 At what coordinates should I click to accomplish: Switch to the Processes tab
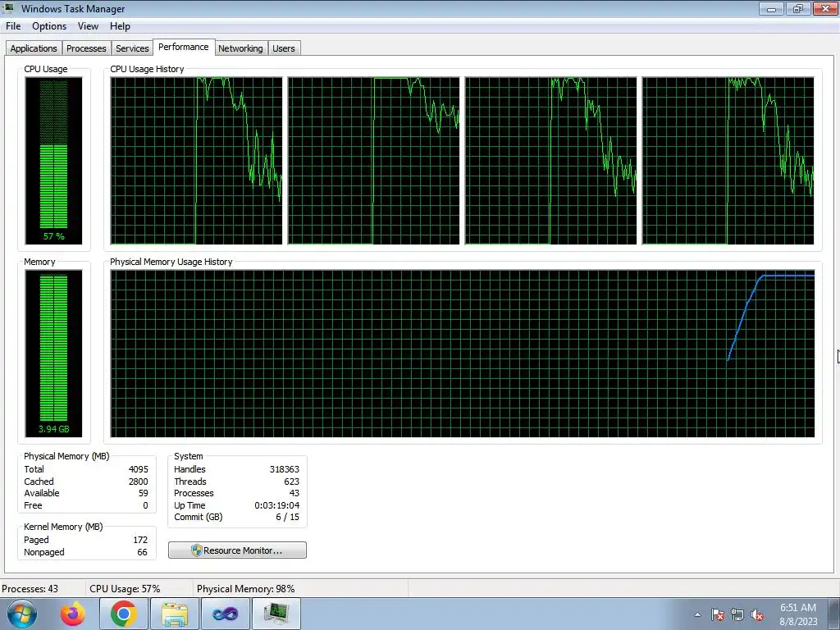coord(86,48)
